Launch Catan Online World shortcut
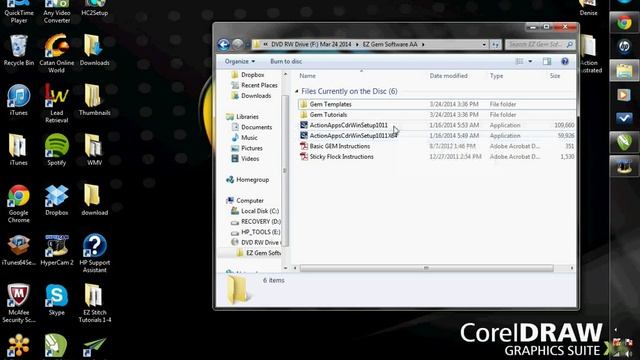Viewport: 640px width, 360px height. 57,53
